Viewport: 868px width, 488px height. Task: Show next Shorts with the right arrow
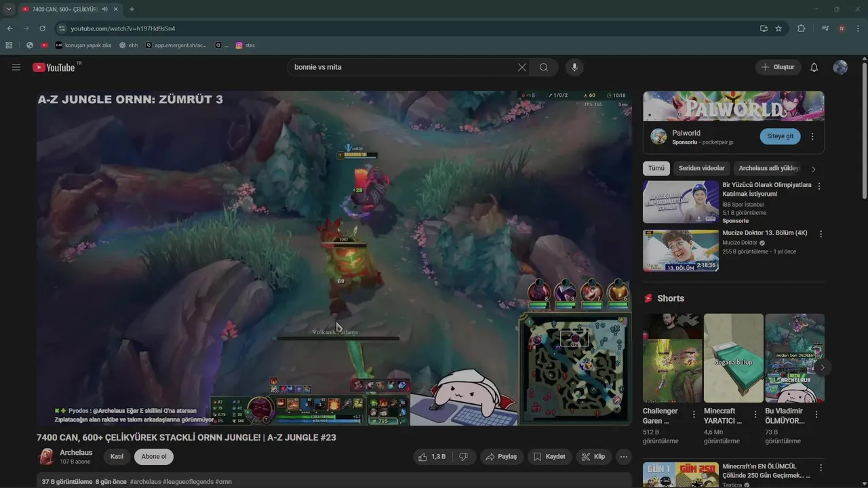(x=822, y=367)
